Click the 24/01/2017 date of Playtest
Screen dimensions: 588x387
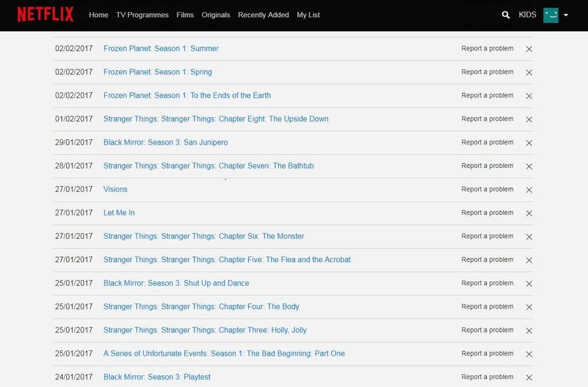(x=74, y=377)
